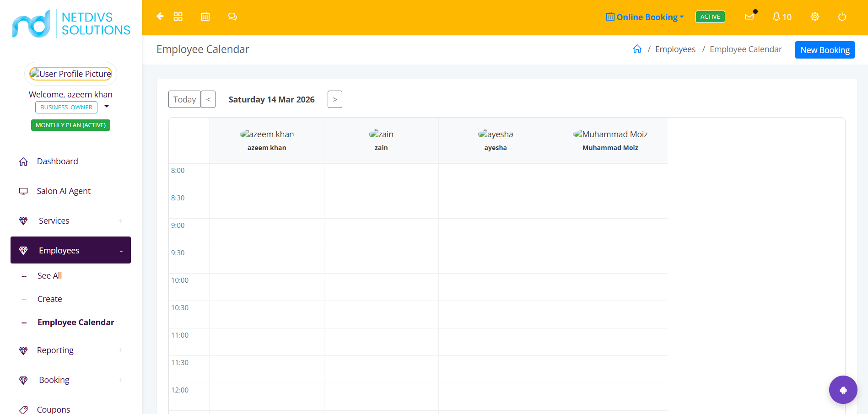Open the calendar icon in top bar

[x=205, y=16]
